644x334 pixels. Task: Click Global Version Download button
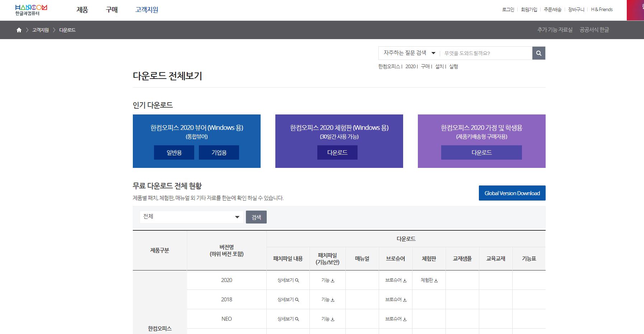pos(512,193)
